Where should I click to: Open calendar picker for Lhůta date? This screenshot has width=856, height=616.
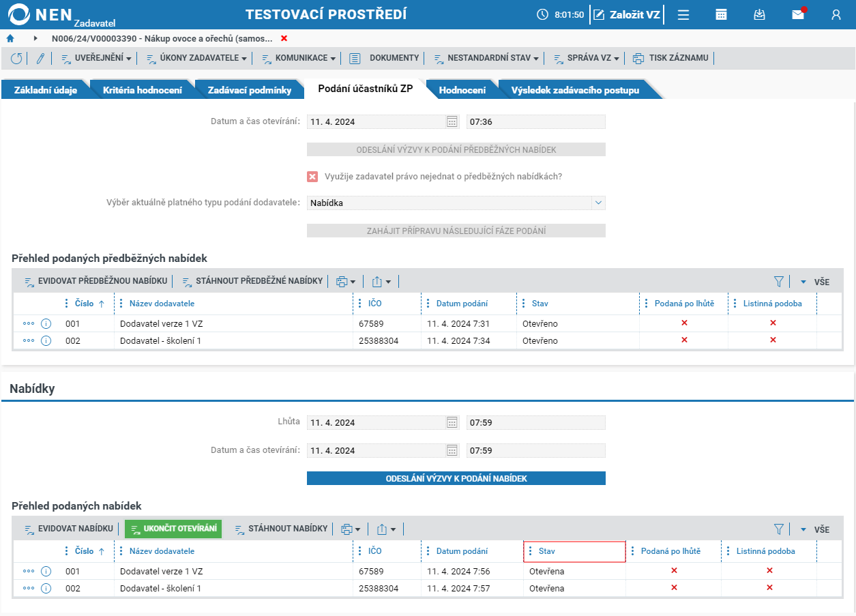(452, 423)
